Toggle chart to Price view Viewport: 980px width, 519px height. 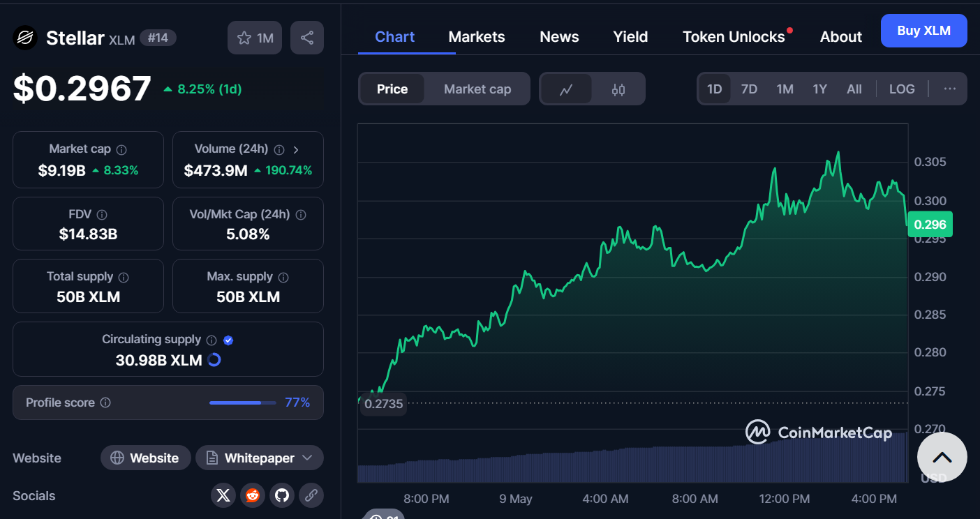tap(392, 89)
